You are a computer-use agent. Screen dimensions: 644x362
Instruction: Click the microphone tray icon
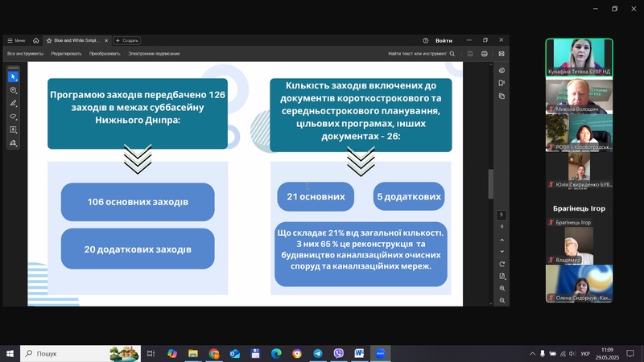pyautogui.click(x=543, y=353)
